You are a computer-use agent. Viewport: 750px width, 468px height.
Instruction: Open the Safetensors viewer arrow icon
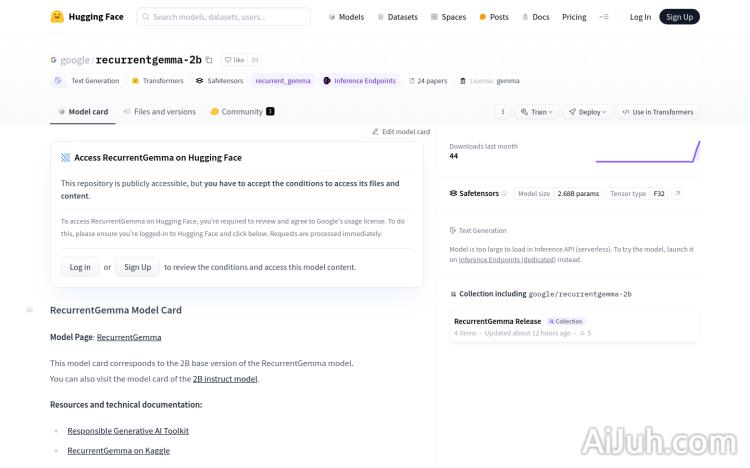click(677, 193)
